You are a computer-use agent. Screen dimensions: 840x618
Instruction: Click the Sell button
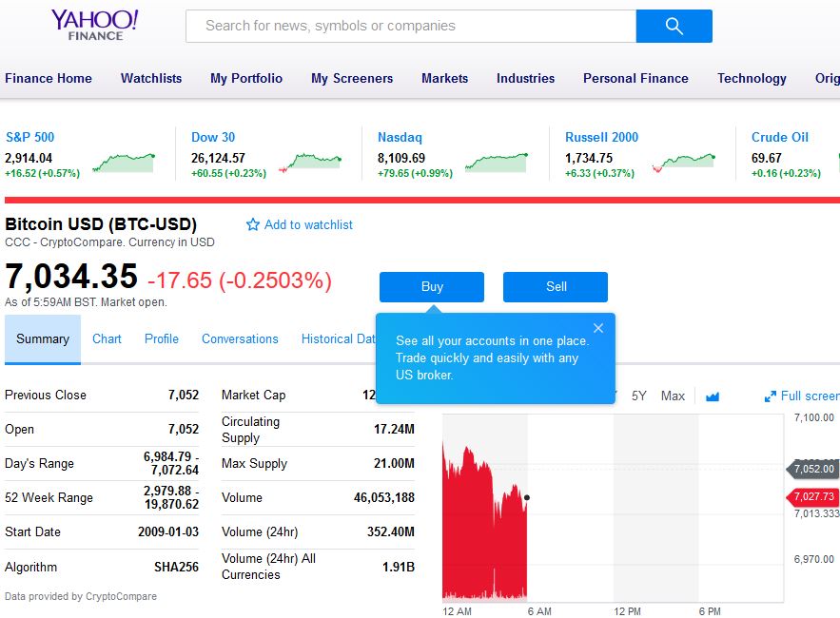point(555,286)
